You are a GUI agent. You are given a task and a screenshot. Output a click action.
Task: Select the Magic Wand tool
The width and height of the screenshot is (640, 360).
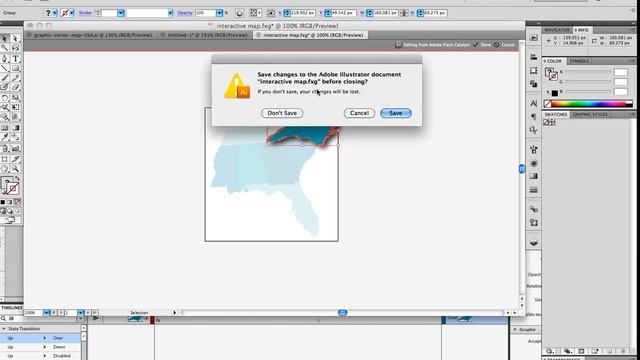(4, 48)
